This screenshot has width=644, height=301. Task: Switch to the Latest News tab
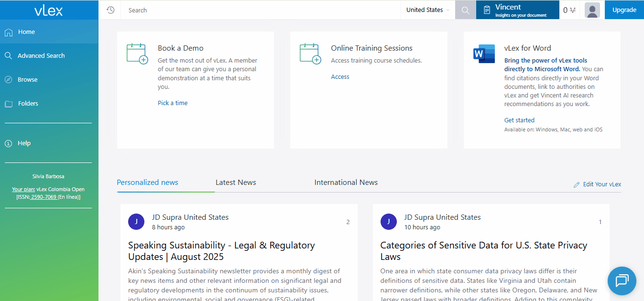point(236,183)
